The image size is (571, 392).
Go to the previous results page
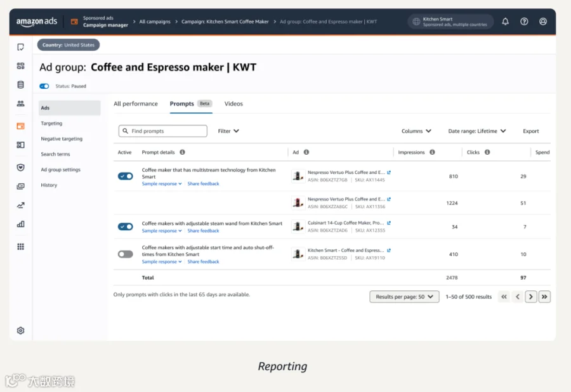pyautogui.click(x=518, y=297)
